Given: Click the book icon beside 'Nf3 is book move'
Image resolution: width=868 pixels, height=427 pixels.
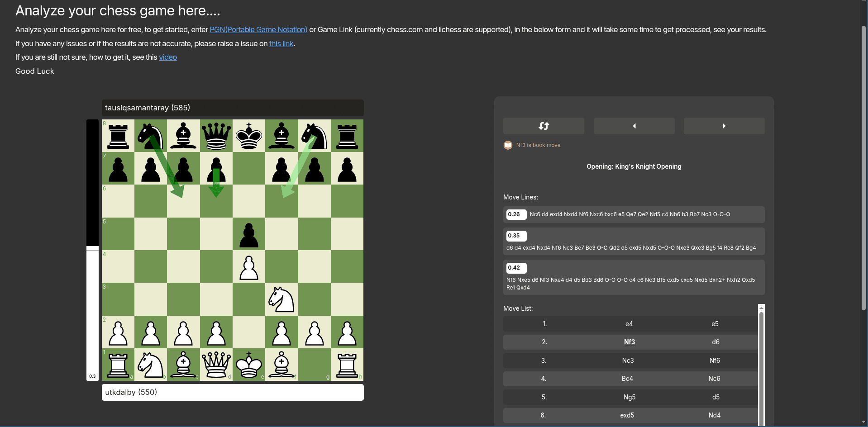Looking at the screenshot, I should point(508,145).
